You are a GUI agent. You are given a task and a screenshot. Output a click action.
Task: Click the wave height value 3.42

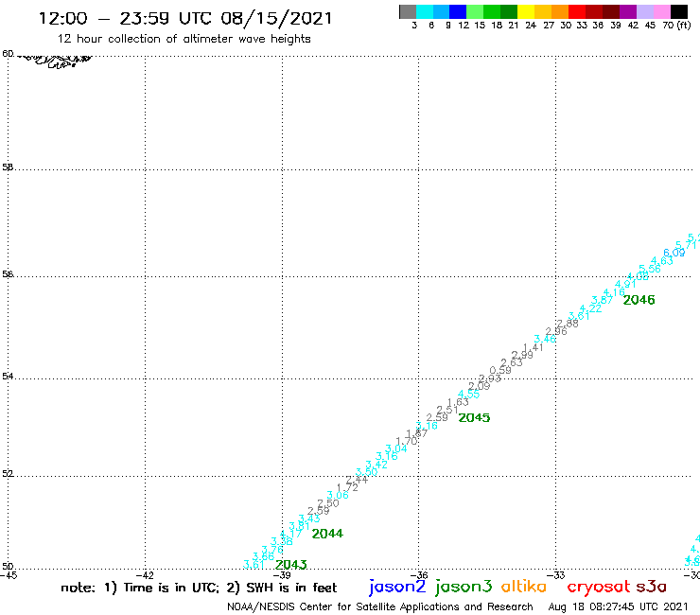[x=376, y=465]
